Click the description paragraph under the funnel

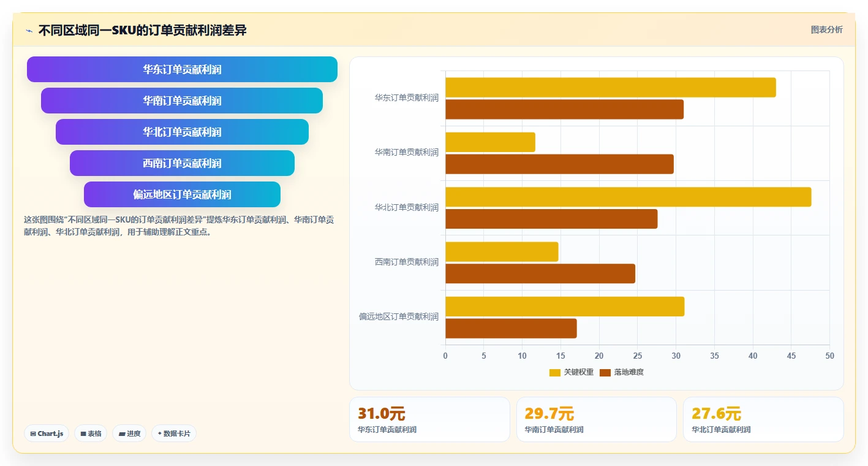point(179,226)
